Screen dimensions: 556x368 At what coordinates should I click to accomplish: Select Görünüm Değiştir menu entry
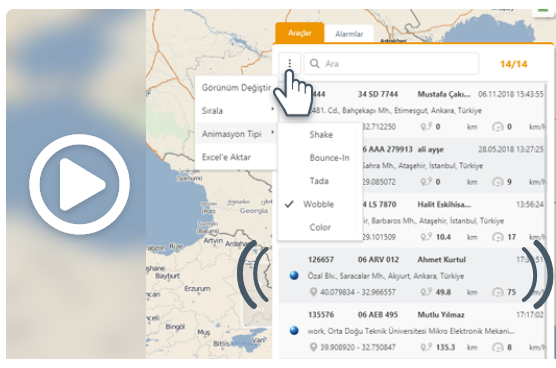[236, 88]
